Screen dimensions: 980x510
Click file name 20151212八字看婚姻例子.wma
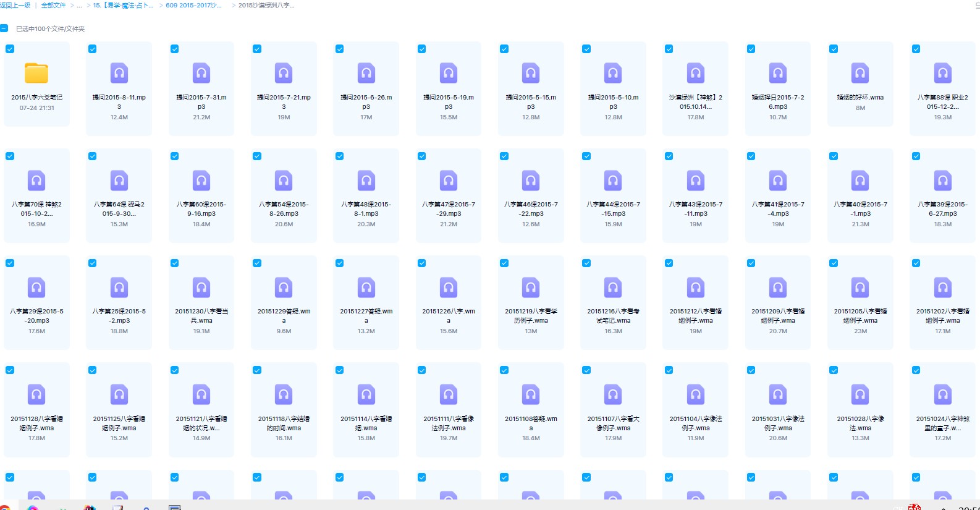696,316
